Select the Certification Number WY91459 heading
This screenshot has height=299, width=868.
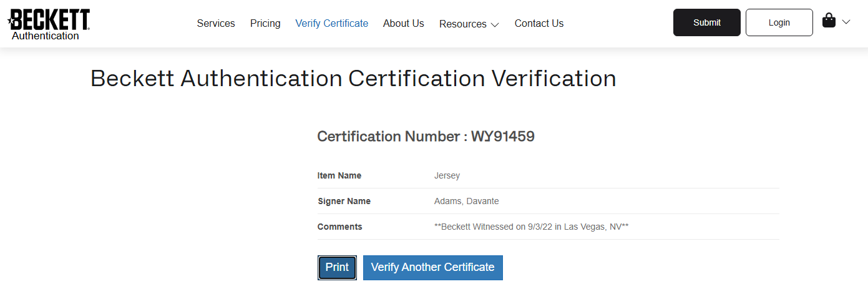coord(426,137)
